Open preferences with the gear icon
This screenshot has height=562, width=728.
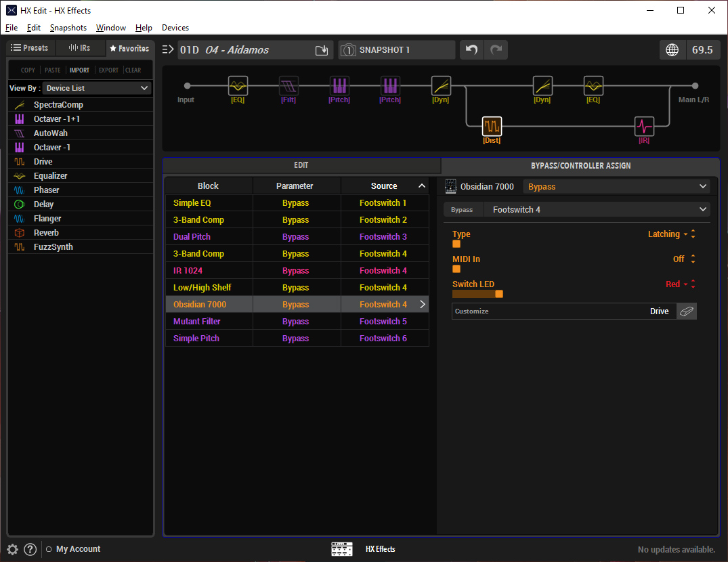coord(13,549)
